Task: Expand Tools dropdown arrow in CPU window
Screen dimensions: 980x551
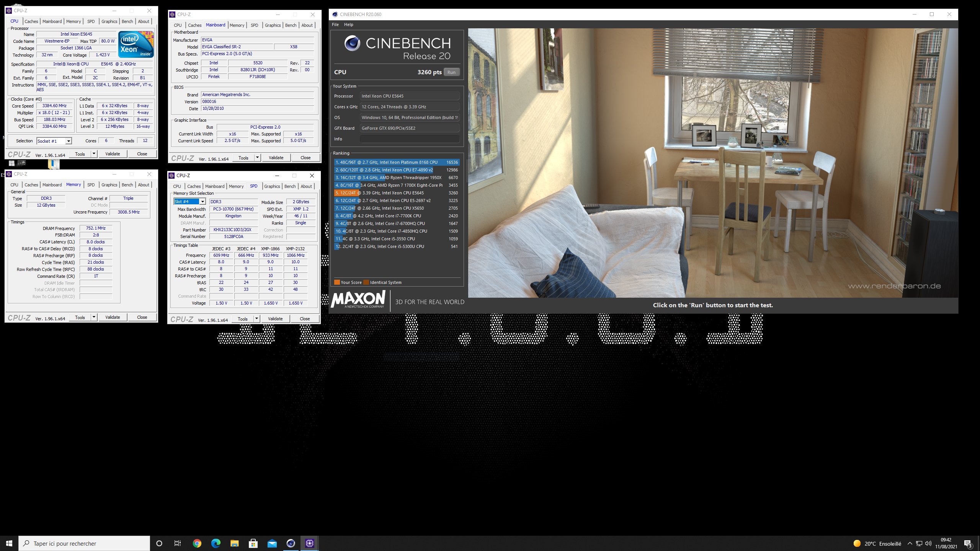Action: click(x=94, y=154)
